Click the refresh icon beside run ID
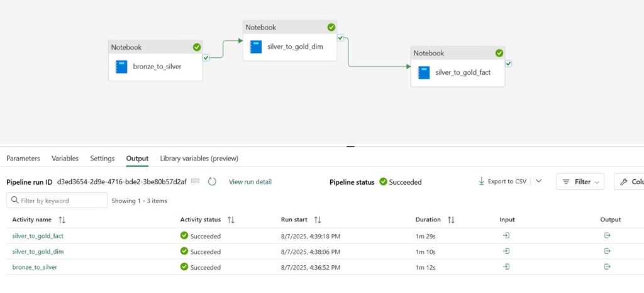Viewport: 644px width, 293px height. click(x=212, y=182)
